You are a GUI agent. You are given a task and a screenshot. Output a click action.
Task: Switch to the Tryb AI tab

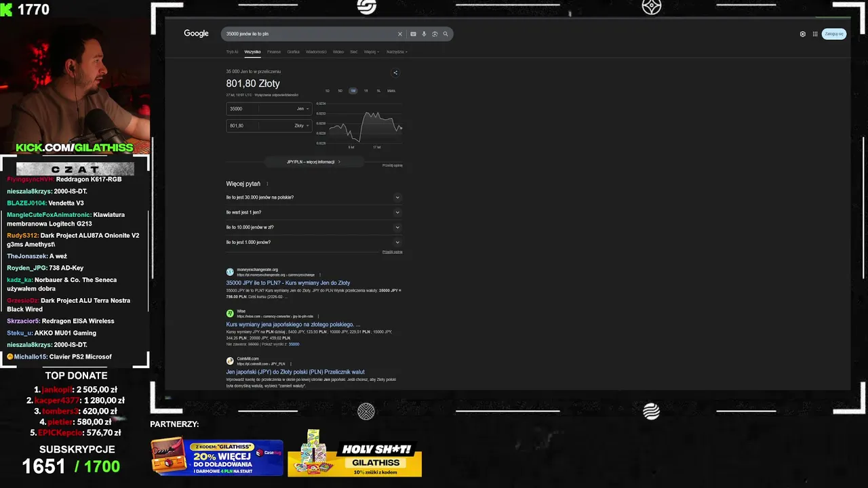tap(232, 52)
